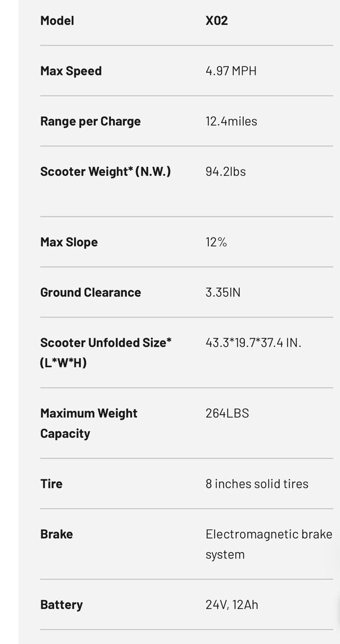Screen dimensions: 340x644
Task: Click the Max Speed label
Action: click(71, 71)
